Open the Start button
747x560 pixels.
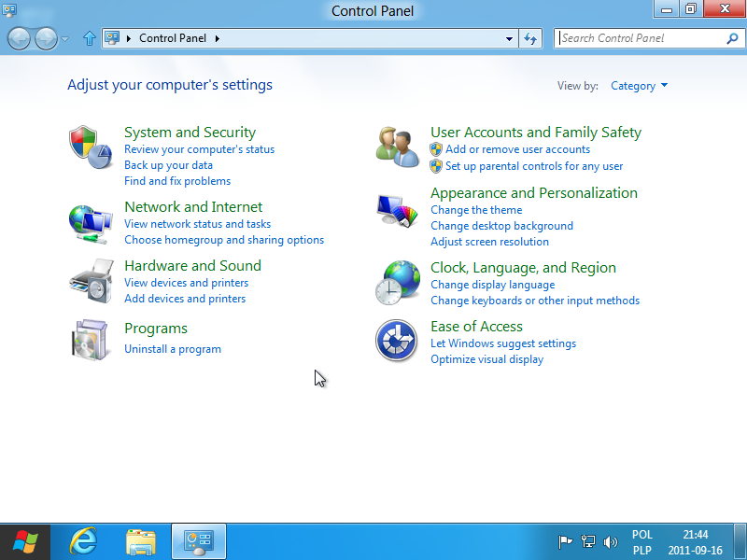coord(25,542)
